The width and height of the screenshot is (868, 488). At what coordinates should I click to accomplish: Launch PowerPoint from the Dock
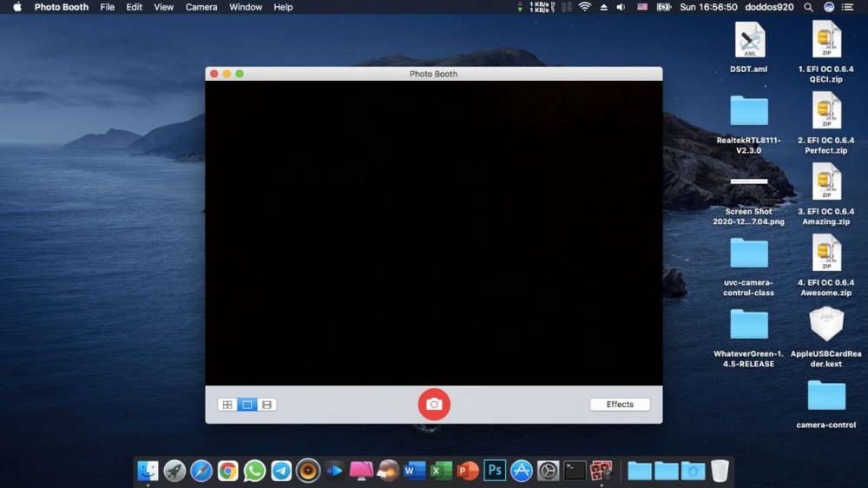(x=468, y=471)
